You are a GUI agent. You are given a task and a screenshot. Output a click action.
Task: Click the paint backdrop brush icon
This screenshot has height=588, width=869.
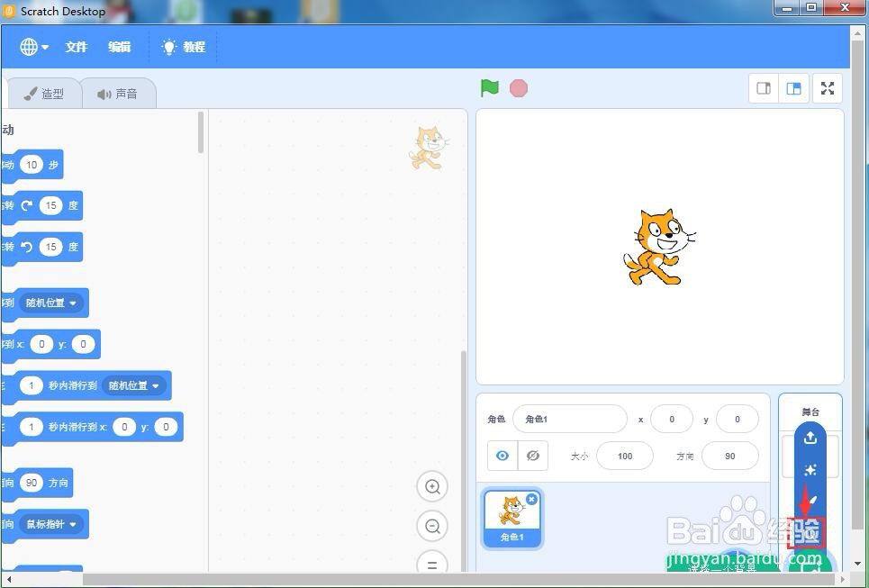tap(810, 501)
